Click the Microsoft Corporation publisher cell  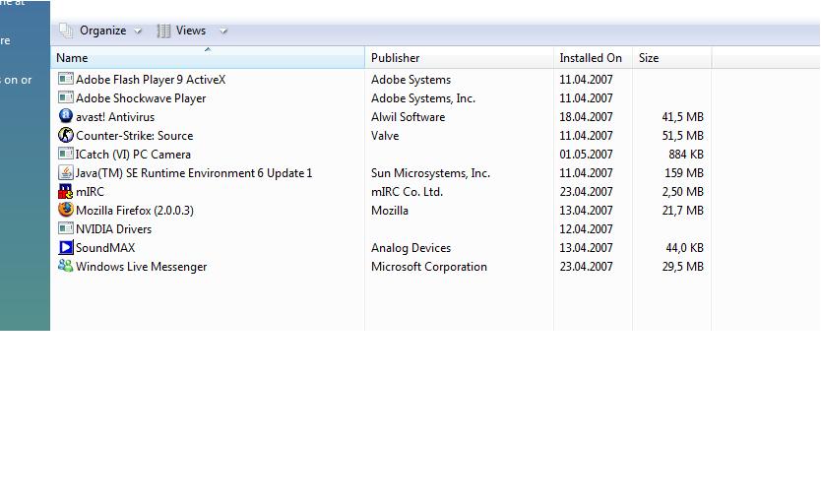point(429,267)
